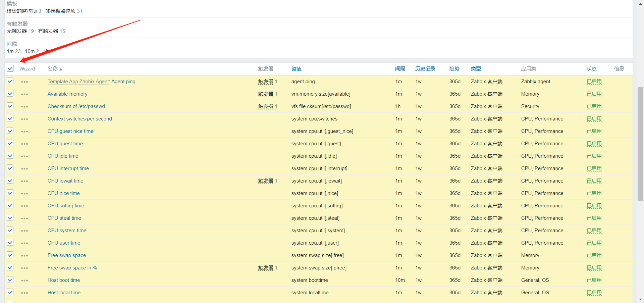
Task: Sort items by 间隔 column header
Action: pos(400,69)
